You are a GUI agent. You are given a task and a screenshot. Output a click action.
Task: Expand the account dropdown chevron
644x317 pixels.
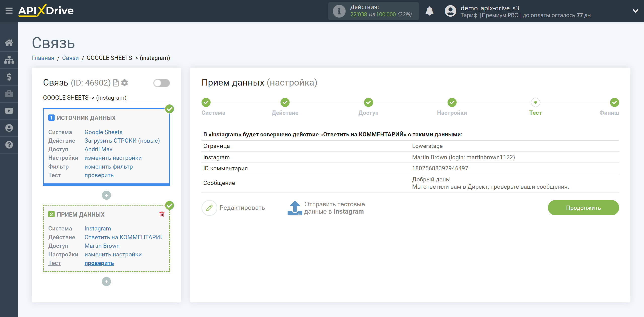pos(635,11)
